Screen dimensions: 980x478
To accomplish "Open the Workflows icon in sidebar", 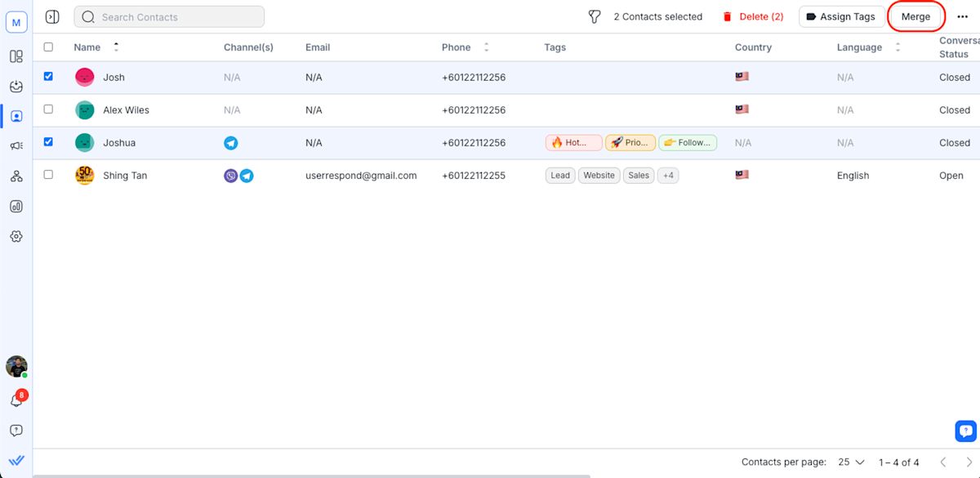I will coord(16,176).
